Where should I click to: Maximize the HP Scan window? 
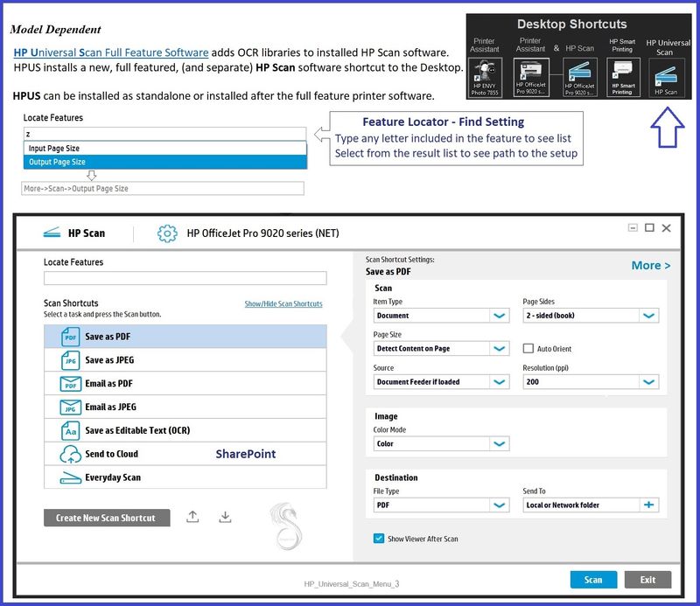point(649,228)
